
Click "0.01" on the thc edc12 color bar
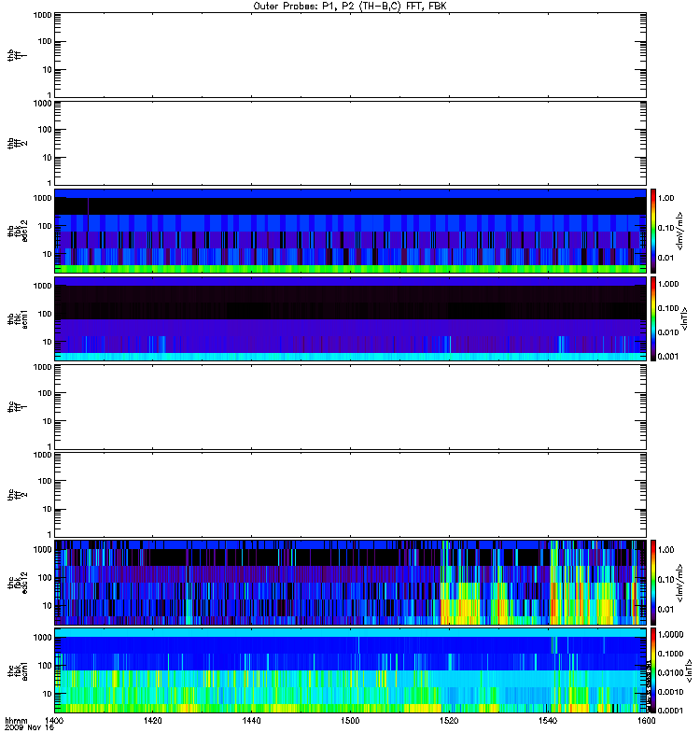[666, 610]
